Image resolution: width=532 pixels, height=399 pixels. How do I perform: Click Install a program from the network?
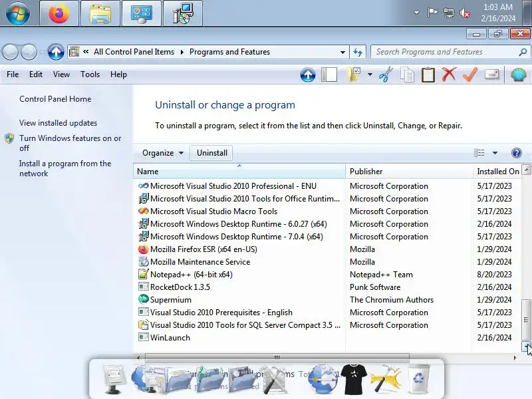(x=65, y=168)
